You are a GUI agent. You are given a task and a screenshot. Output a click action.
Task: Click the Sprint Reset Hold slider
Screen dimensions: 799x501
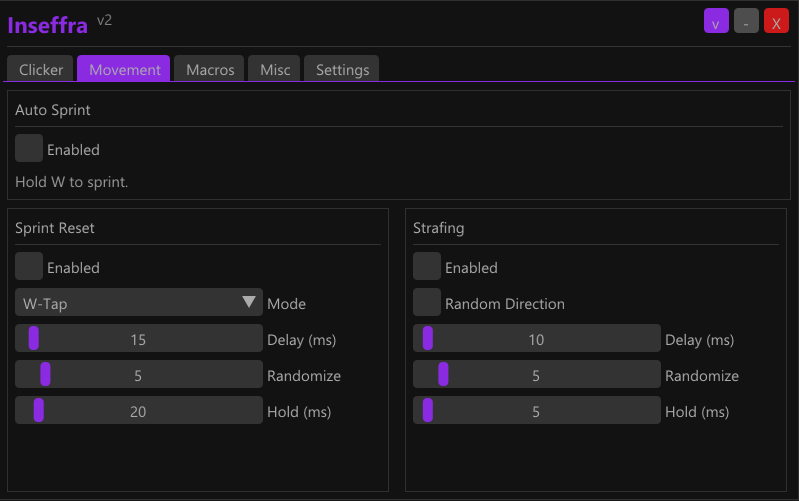(138, 410)
